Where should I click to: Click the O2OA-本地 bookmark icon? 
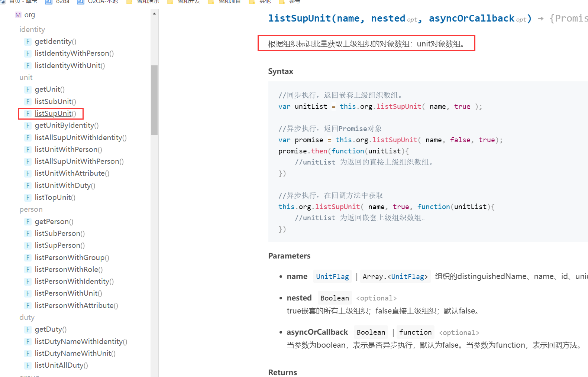click(80, 2)
